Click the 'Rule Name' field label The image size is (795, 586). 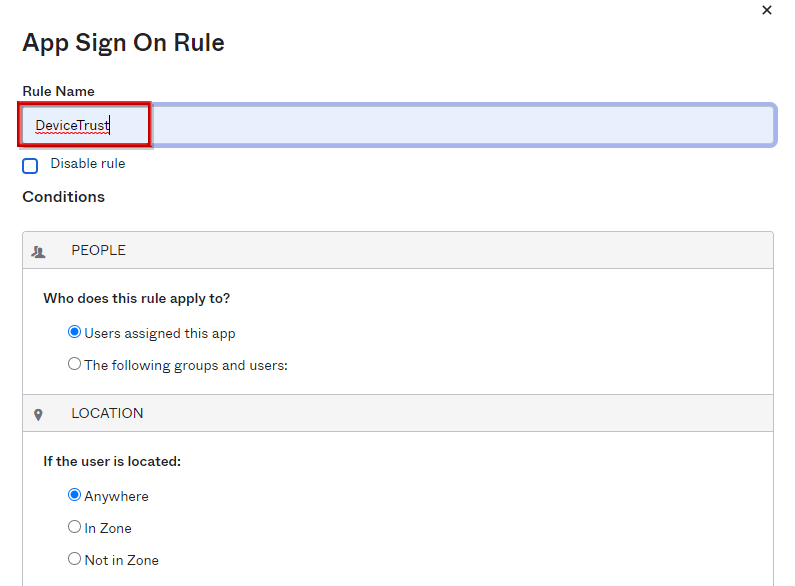58,91
